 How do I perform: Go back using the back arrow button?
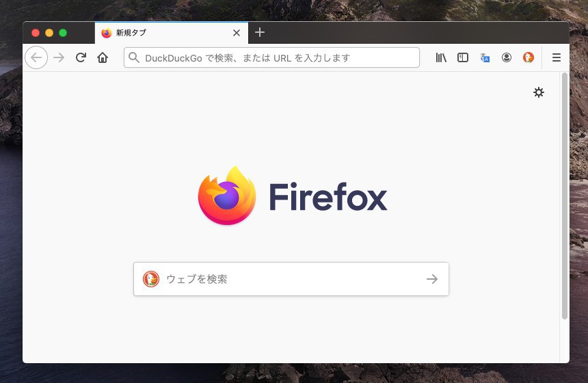point(36,57)
